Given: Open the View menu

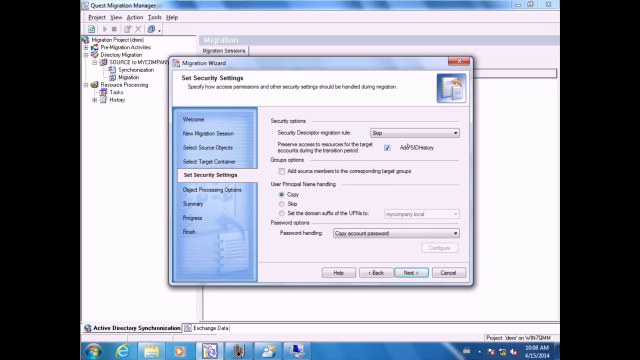Looking at the screenshot, I should click(116, 17).
